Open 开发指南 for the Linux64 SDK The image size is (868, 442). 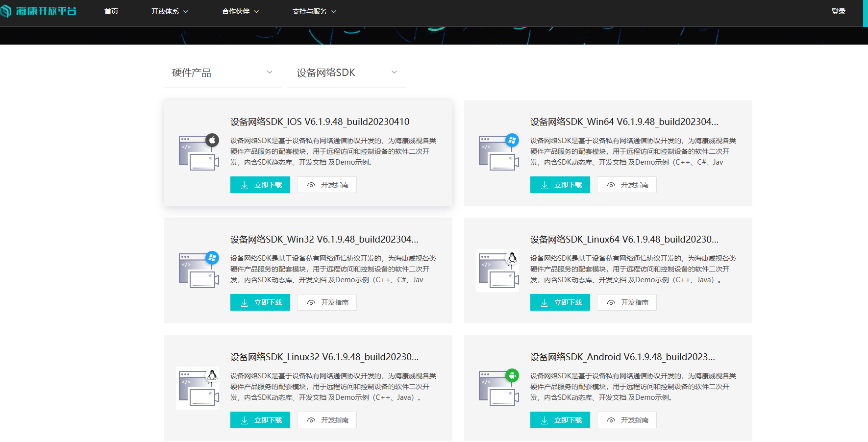click(627, 302)
